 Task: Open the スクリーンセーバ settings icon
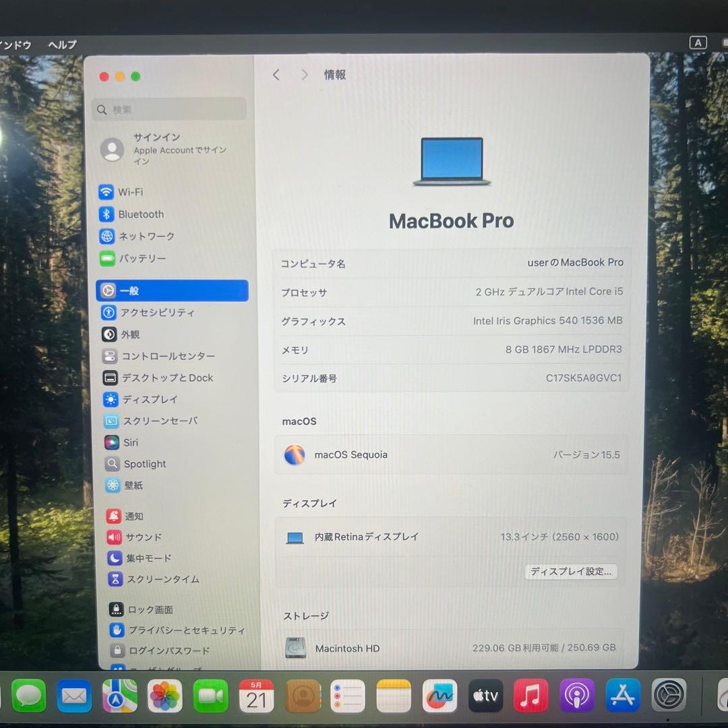click(110, 421)
